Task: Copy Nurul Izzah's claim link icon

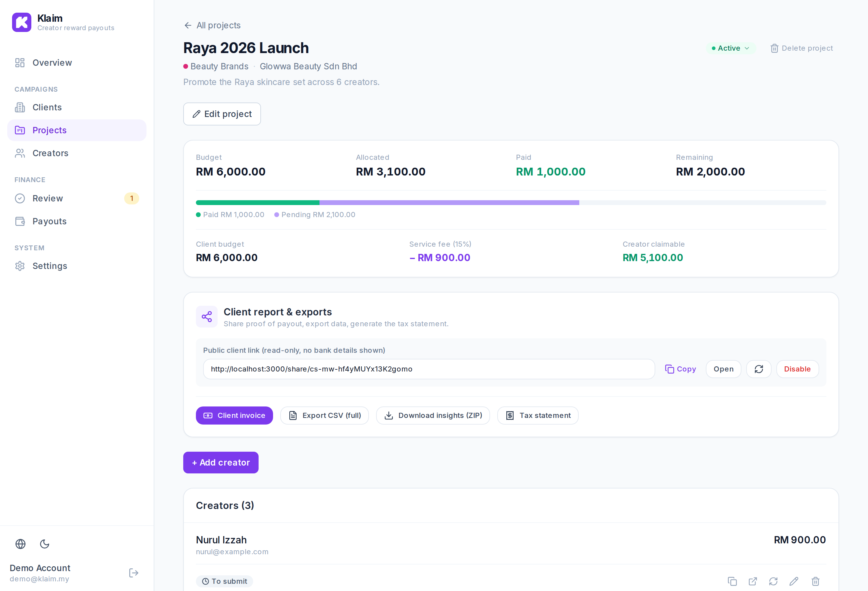Action: click(x=732, y=581)
